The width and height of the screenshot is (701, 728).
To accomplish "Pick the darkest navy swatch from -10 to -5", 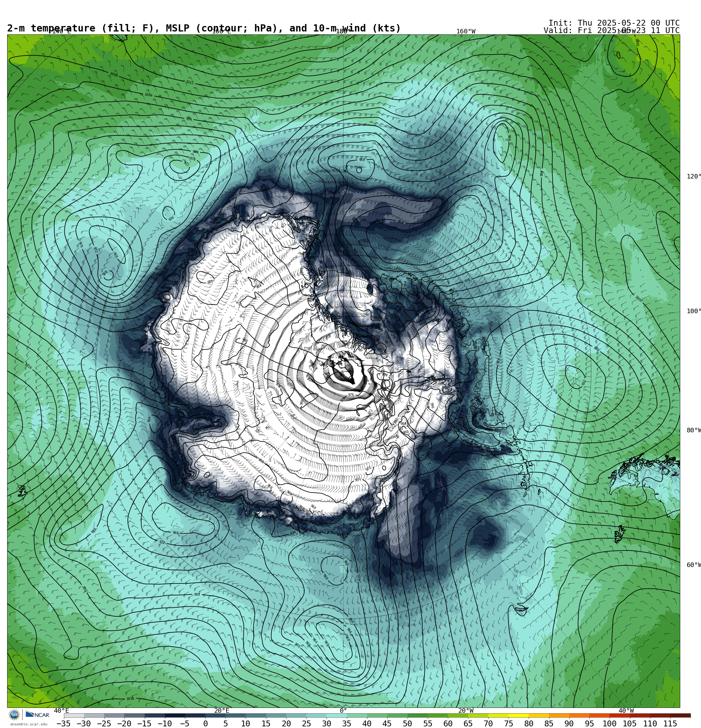I will [x=175, y=715].
